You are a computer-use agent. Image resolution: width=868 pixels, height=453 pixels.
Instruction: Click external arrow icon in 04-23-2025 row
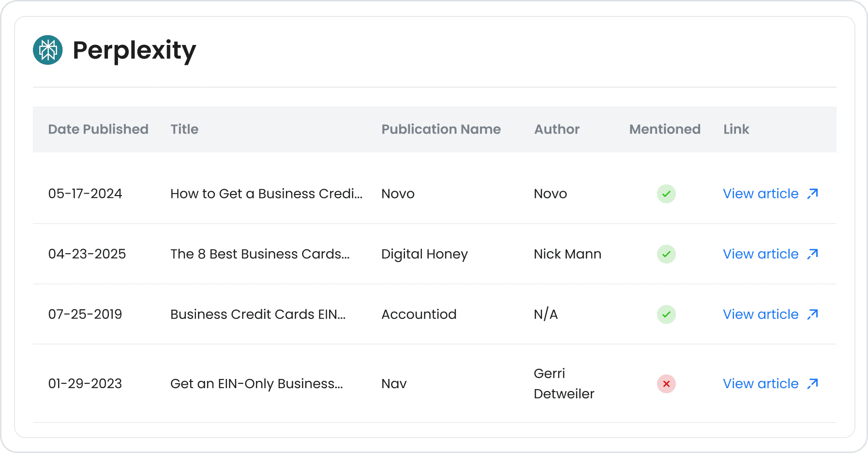[813, 254]
